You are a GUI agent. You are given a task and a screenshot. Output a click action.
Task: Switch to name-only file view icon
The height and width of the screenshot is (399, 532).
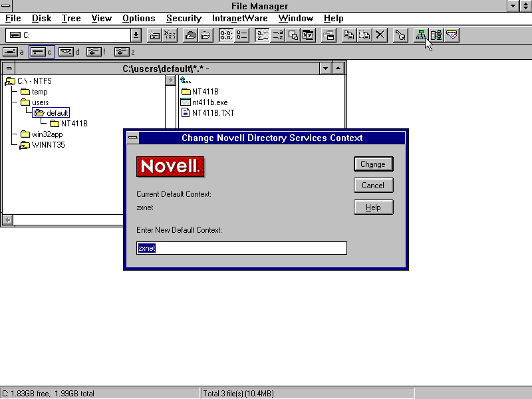[226, 35]
